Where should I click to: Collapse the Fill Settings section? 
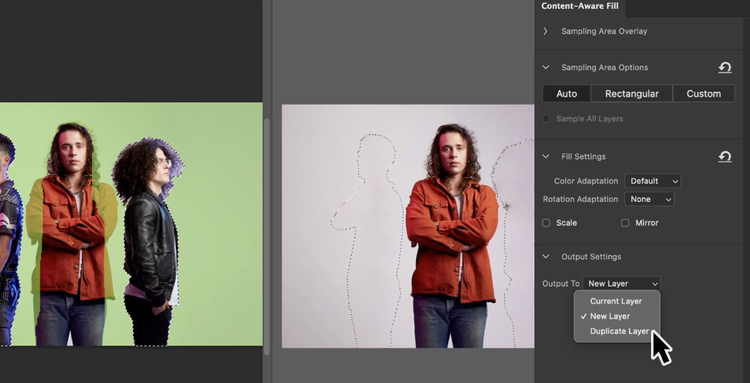[x=546, y=156]
